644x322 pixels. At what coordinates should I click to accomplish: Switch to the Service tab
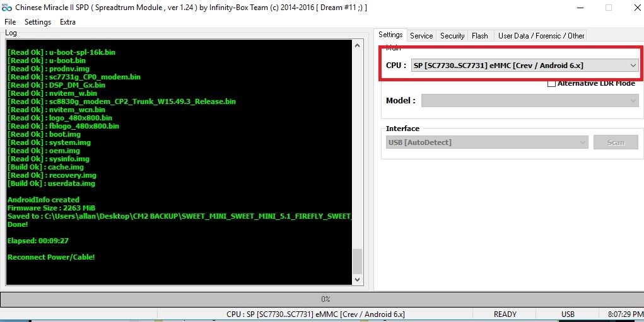pyautogui.click(x=421, y=36)
